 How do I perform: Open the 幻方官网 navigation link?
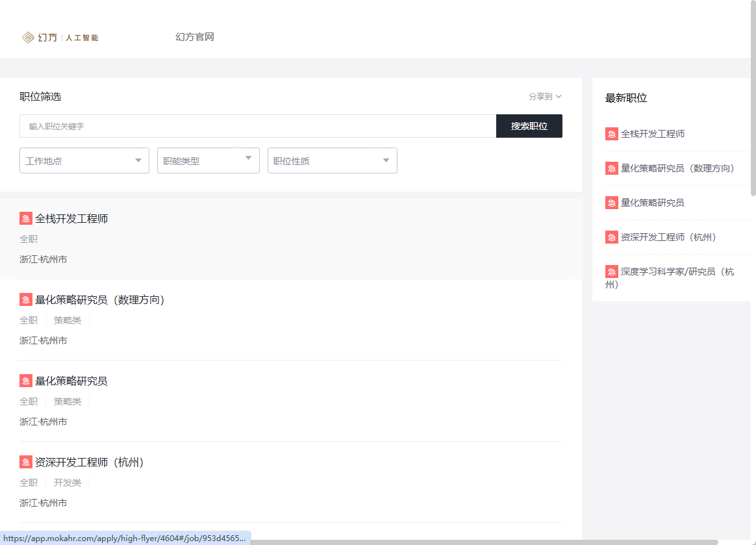pos(194,37)
